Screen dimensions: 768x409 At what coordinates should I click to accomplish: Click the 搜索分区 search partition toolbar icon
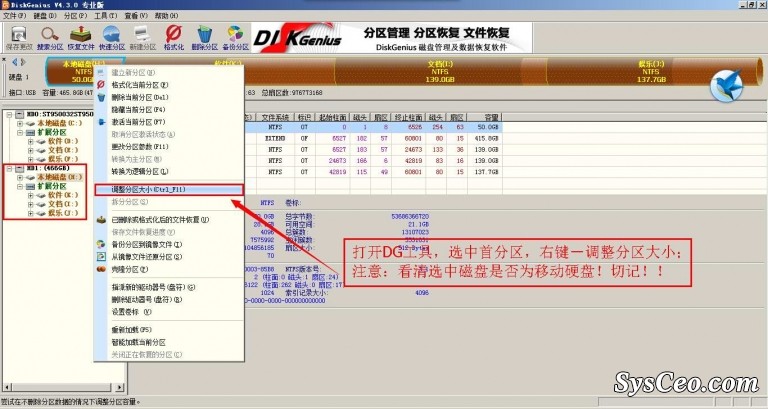[x=50, y=38]
